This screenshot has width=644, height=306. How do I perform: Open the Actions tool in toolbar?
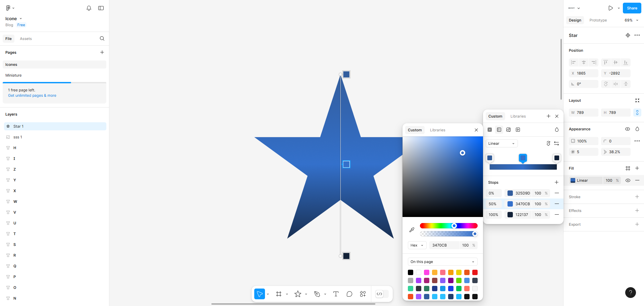tap(363, 294)
